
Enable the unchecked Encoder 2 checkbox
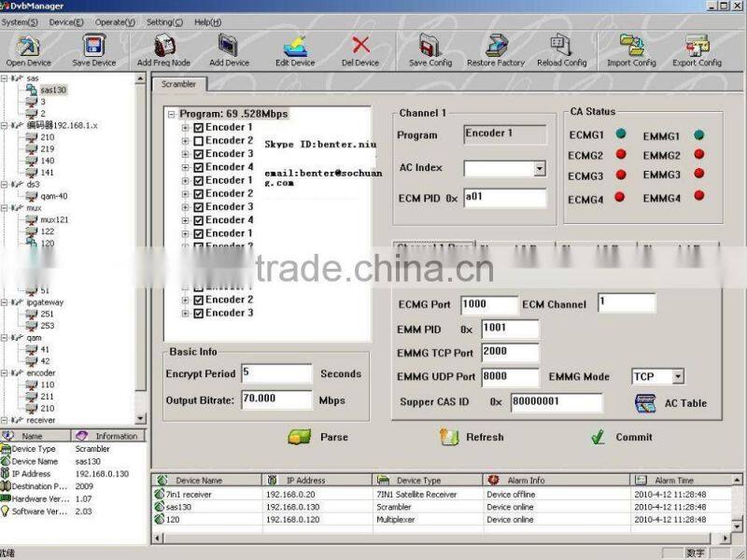pos(198,141)
